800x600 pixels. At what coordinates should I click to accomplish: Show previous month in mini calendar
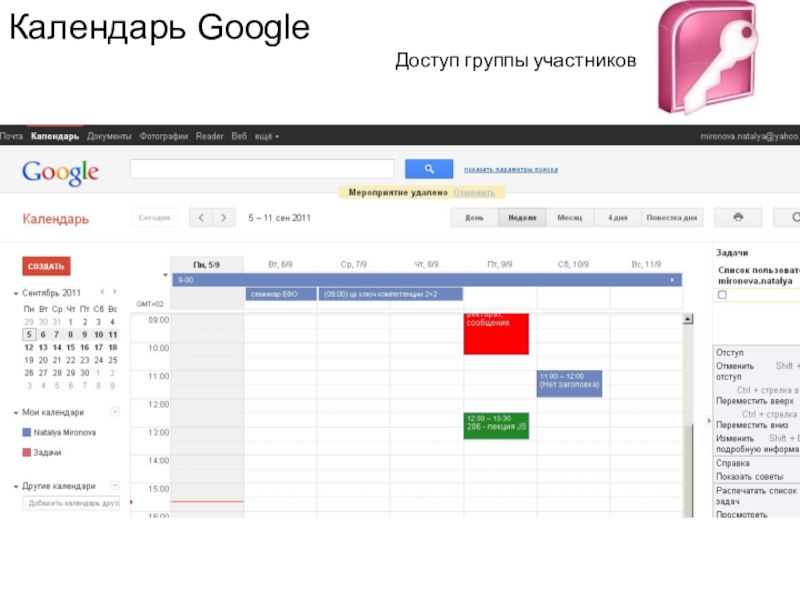click(102, 292)
